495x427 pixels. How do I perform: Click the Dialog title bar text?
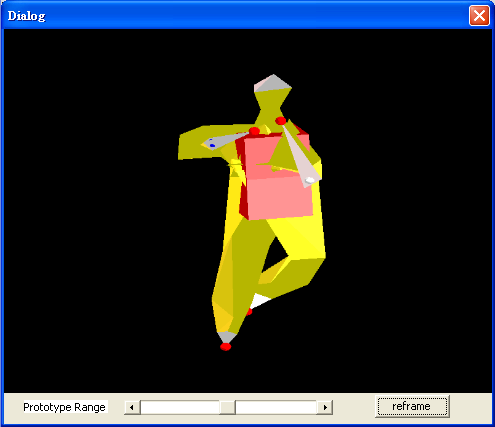[26, 16]
